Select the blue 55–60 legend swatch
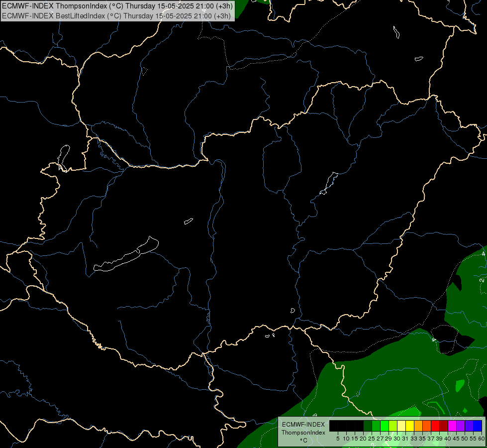This screenshot has height=448, width=487. [x=478, y=426]
